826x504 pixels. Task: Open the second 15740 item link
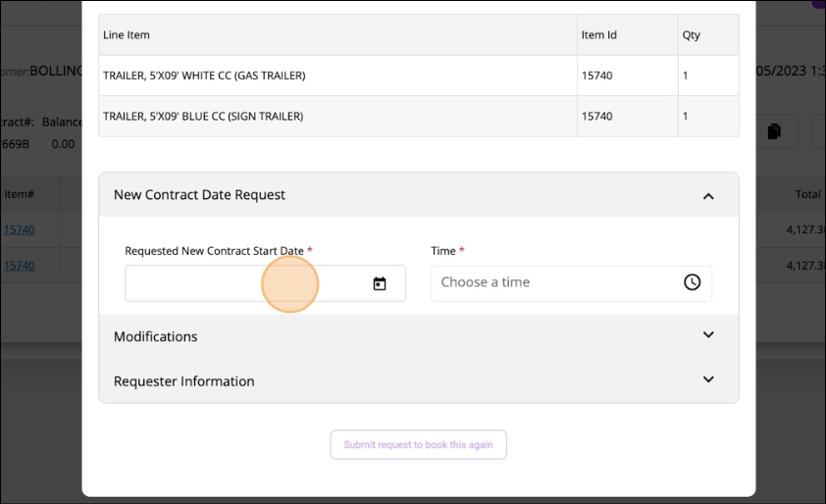(x=19, y=266)
